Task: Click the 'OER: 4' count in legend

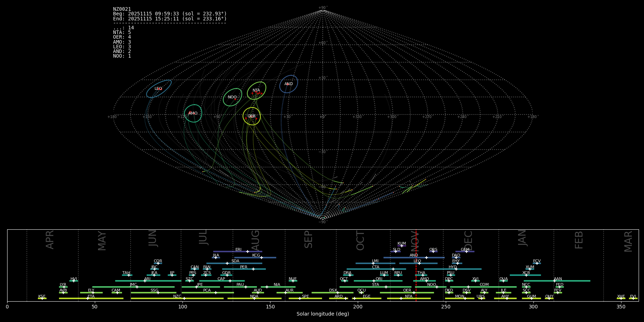Action: pyautogui.click(x=122, y=37)
